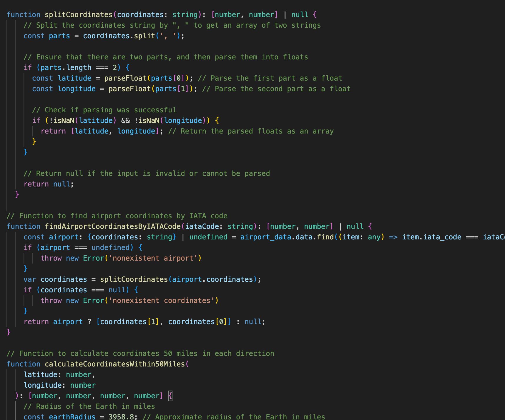
Task: Click 'item.iata_code' in the arrow function
Action: click(x=432, y=237)
